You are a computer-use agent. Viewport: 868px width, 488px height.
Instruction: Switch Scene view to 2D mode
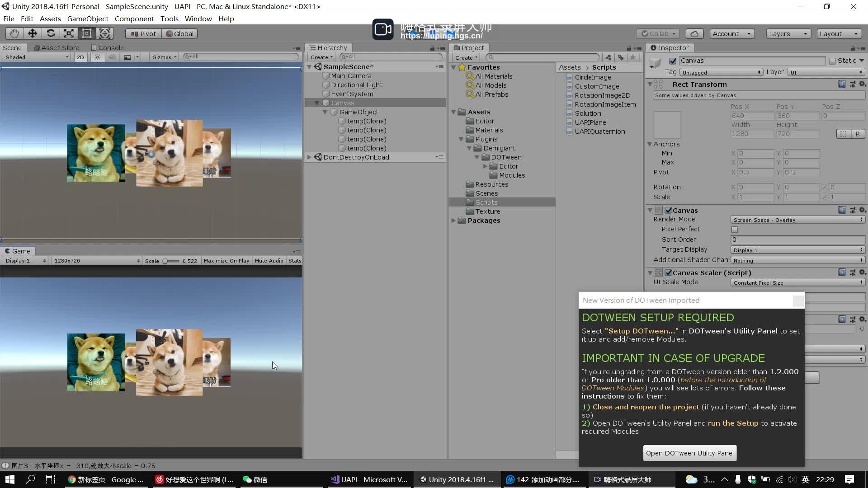click(80, 57)
